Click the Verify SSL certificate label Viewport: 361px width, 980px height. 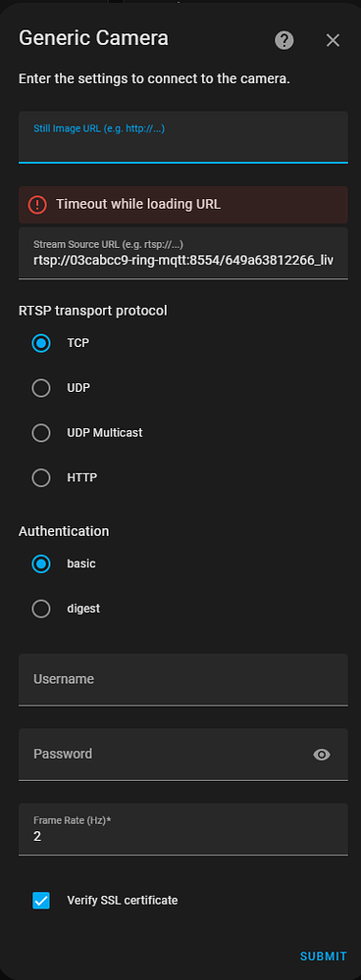(x=123, y=901)
